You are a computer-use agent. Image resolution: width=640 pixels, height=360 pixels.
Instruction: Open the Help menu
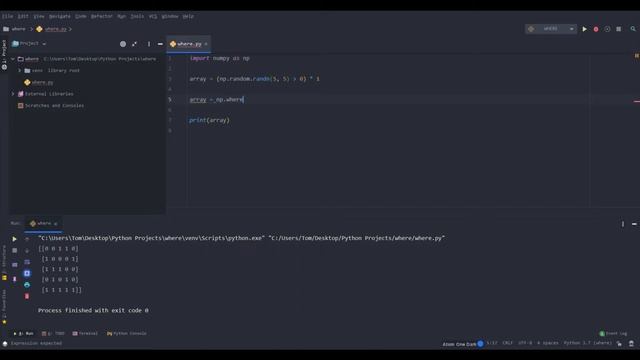(188, 16)
